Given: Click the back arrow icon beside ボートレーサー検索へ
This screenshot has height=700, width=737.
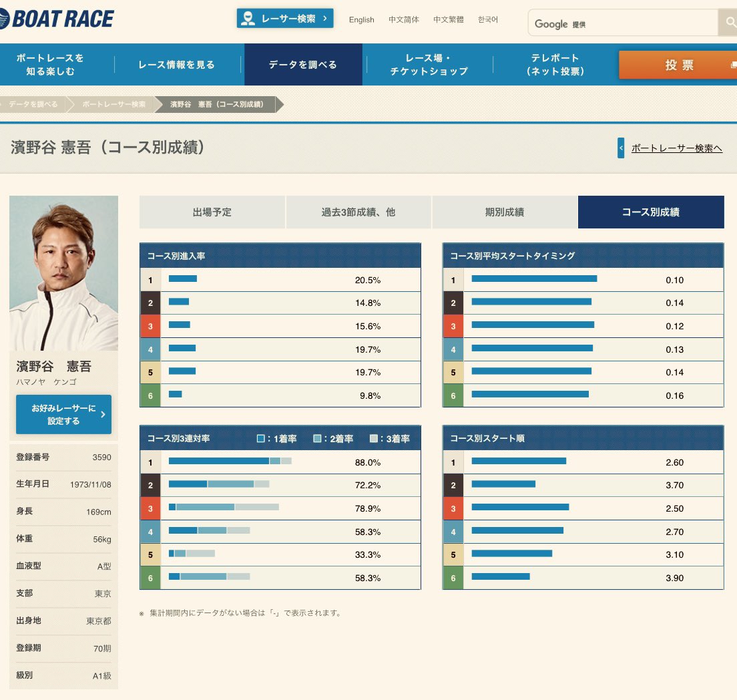Looking at the screenshot, I should tap(621, 148).
